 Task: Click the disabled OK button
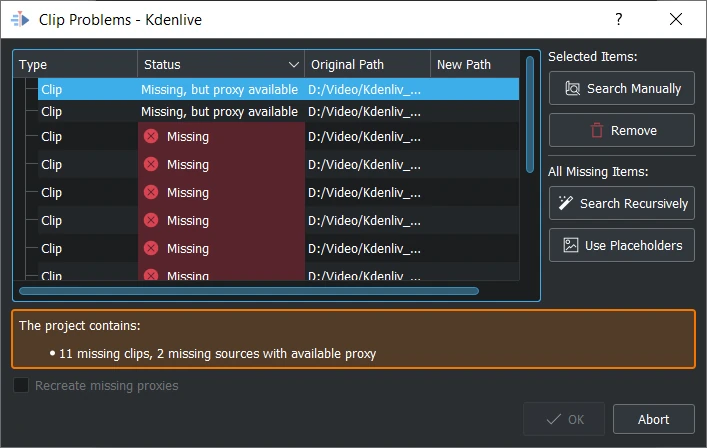tap(564, 419)
